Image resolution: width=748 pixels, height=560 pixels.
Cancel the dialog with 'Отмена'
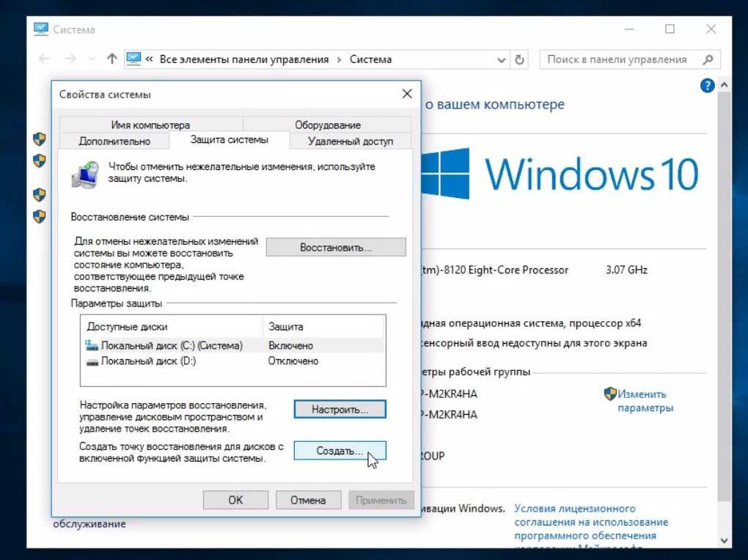point(308,500)
